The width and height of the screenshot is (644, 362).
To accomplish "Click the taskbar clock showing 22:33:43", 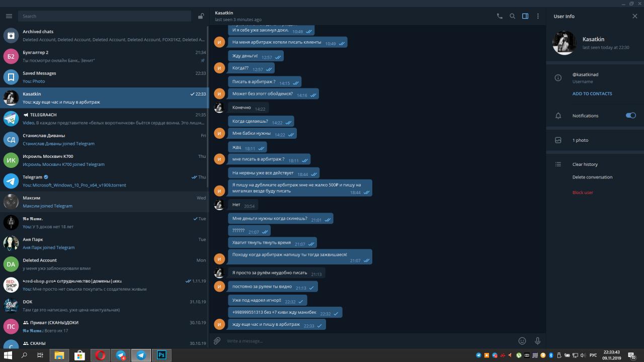I will coord(612,355).
